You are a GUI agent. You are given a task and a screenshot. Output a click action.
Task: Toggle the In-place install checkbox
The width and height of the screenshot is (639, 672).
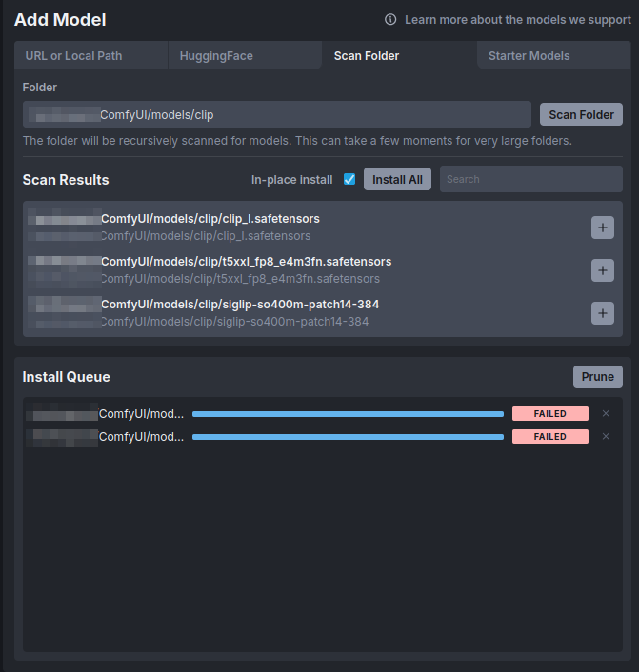click(349, 179)
